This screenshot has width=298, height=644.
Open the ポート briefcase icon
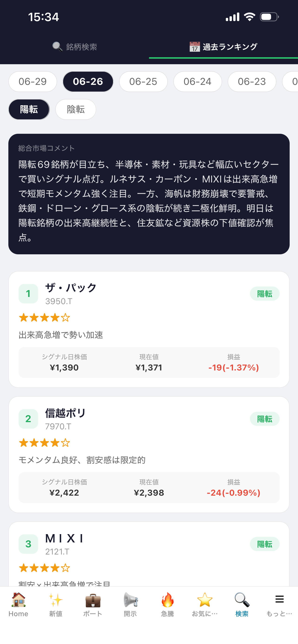pyautogui.click(x=93, y=599)
